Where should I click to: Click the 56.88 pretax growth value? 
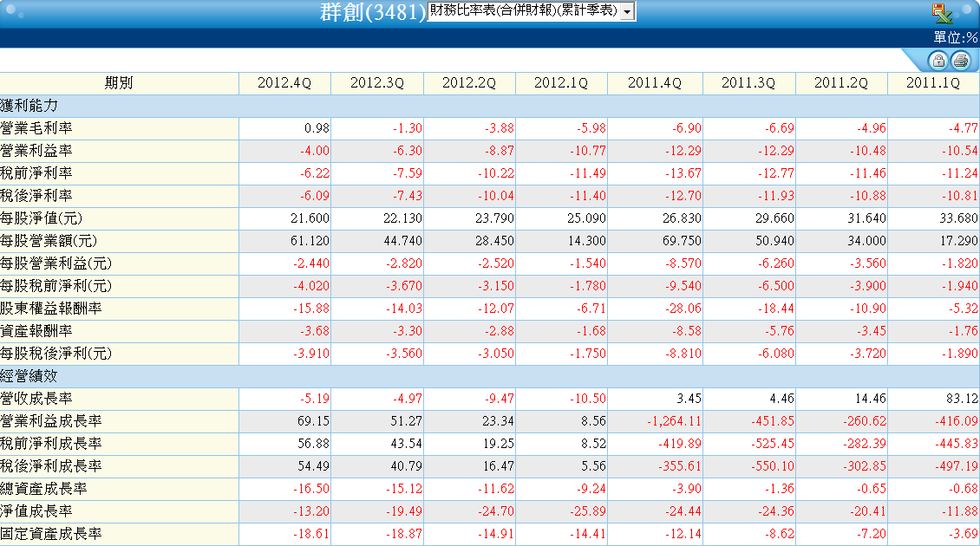[314, 444]
